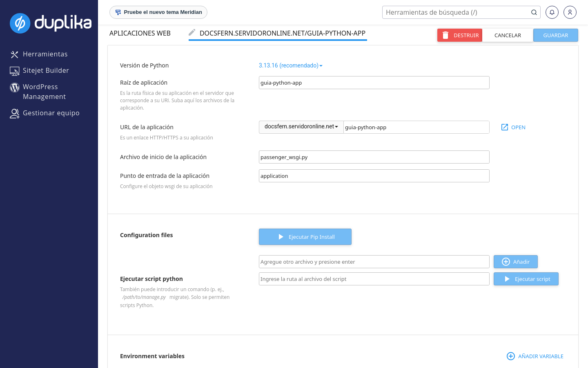Click the Guardar button

(x=556, y=35)
